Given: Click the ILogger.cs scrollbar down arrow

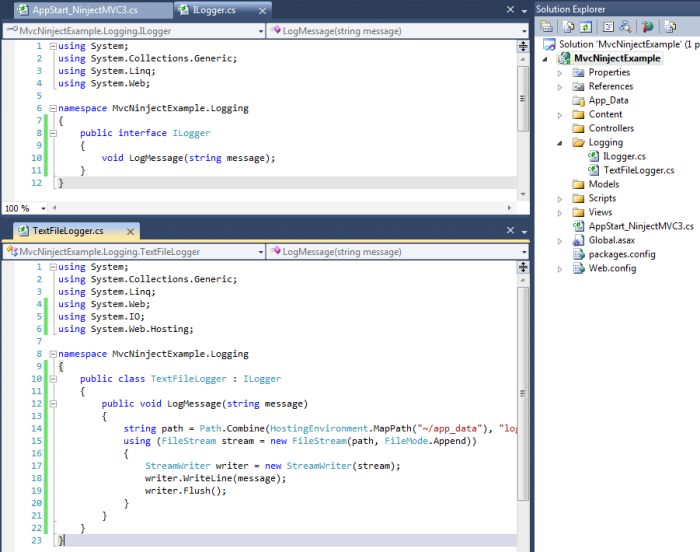Looking at the screenshot, I should [523, 195].
